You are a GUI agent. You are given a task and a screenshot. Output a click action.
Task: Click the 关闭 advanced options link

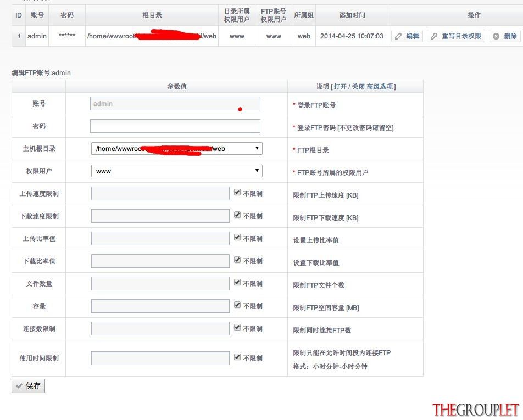pos(358,87)
